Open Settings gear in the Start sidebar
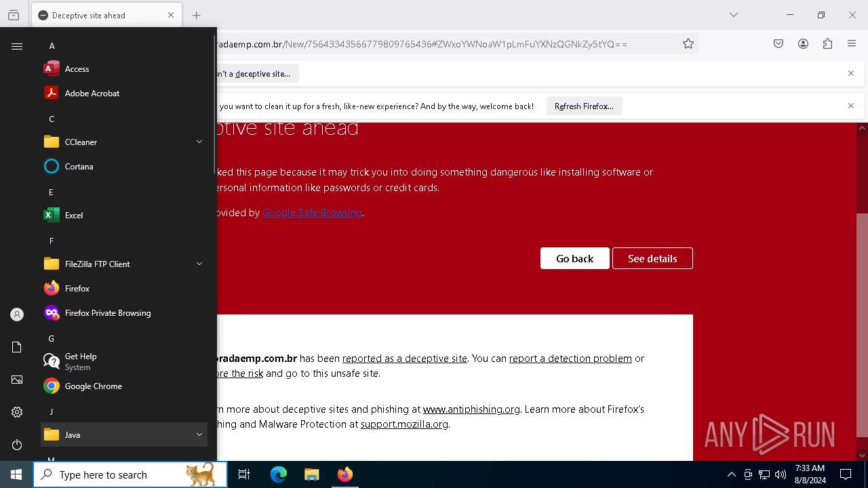The height and width of the screenshot is (488, 868). click(x=17, y=412)
